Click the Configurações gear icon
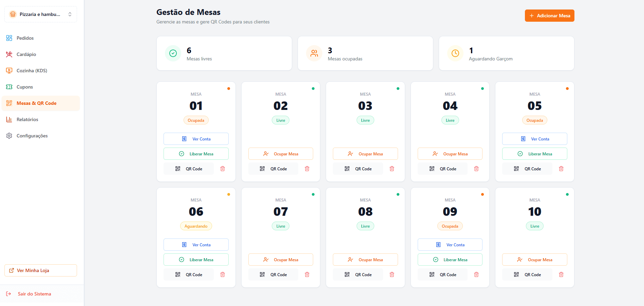Viewport: 644px width, 306px height. coord(9,136)
